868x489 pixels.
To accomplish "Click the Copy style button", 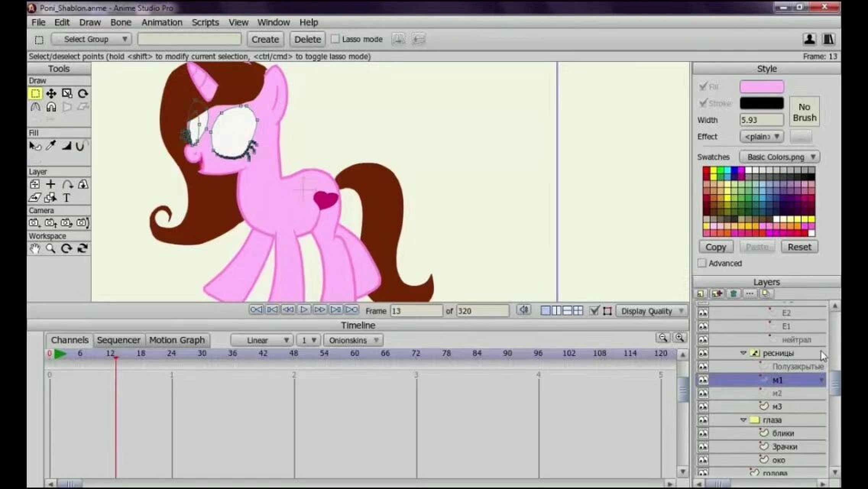I will click(x=716, y=247).
